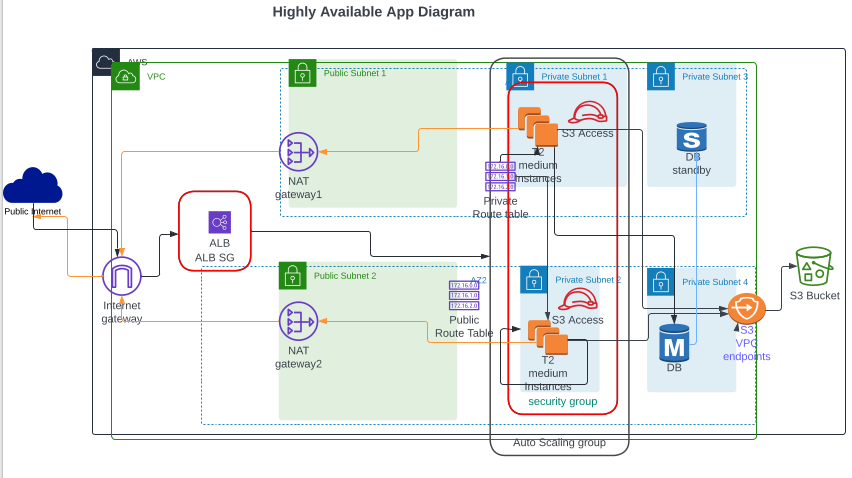Screen dimensions: 852x478
Task: Click the DB standby database icon
Action: (691, 138)
